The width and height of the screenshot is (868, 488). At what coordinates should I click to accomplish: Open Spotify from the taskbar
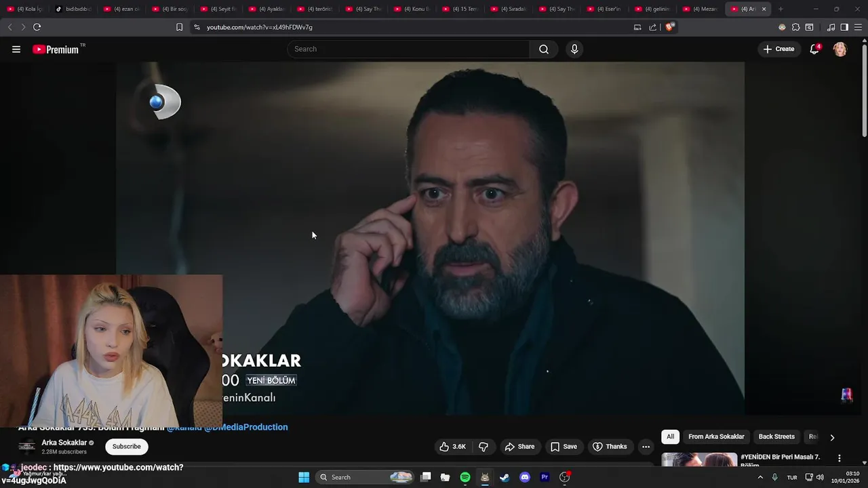[465, 477]
